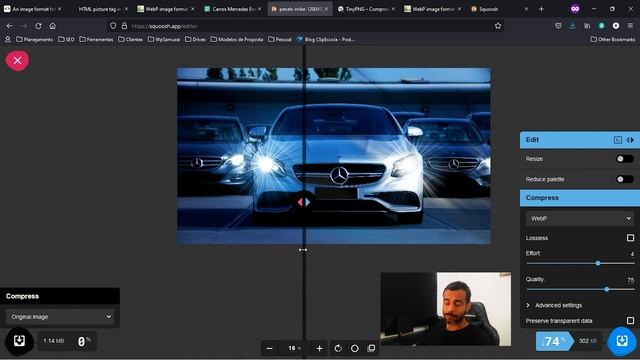Click the Effort value 4 field
Screen dimensions: 640x360
(631, 254)
